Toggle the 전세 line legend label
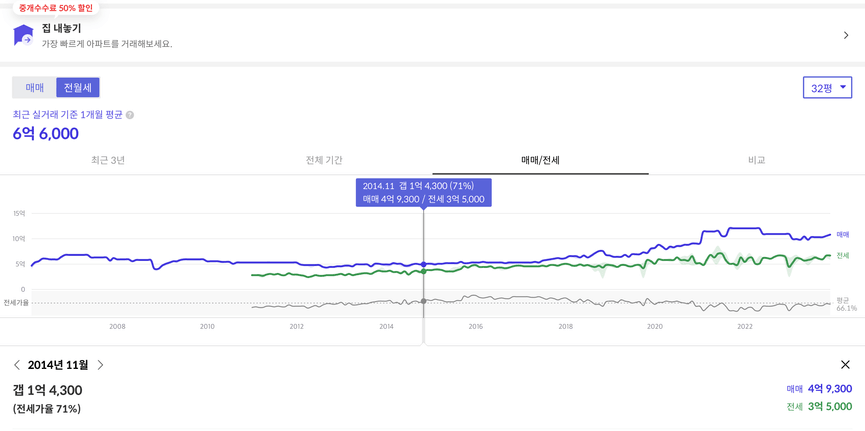This screenshot has height=431, width=865. 842,256
